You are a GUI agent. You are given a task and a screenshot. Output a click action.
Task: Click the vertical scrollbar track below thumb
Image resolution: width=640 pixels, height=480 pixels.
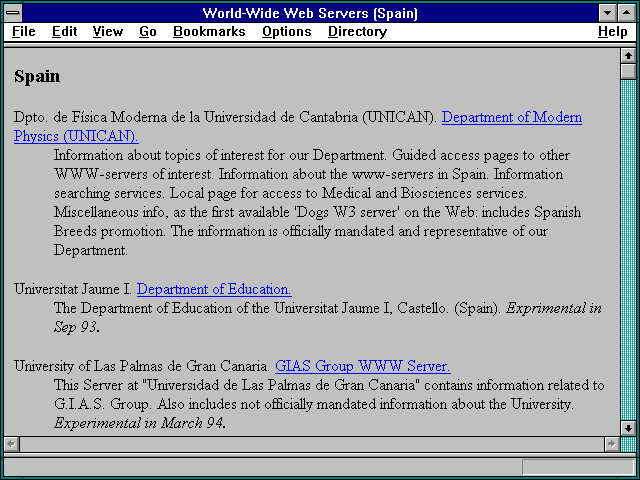coord(628,250)
